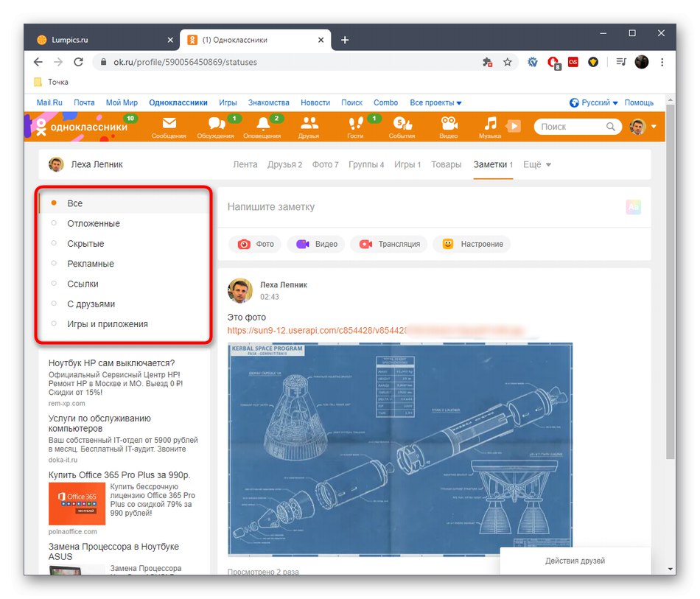Click the page vertical scrollbar
The height and width of the screenshot is (599, 700).
point(670,281)
